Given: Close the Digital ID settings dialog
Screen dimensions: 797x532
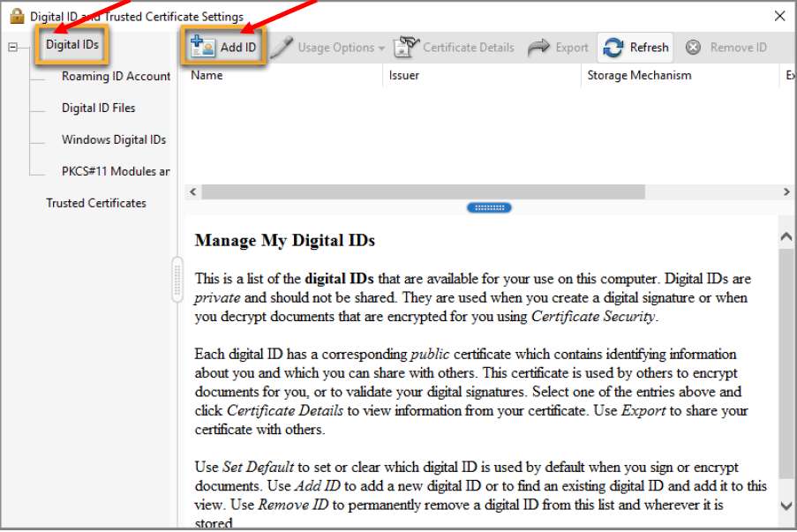Looking at the screenshot, I should (779, 16).
